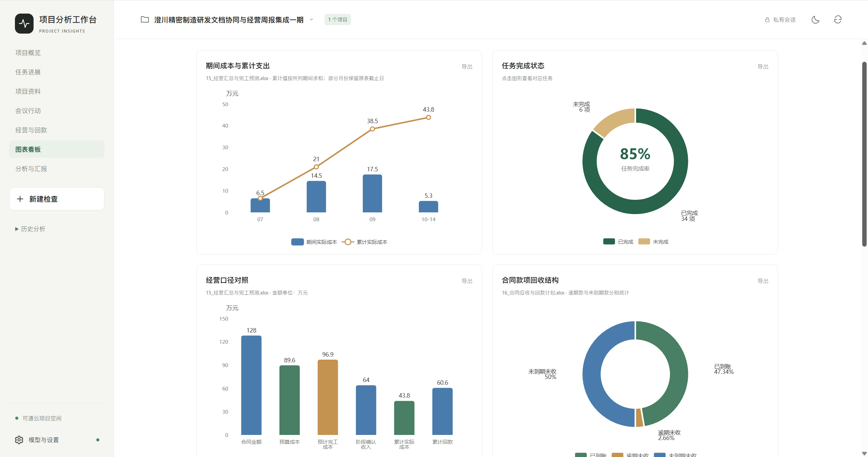Toggle 期间实际成本 legend swatch
This screenshot has height=457, width=868.
coord(297,242)
